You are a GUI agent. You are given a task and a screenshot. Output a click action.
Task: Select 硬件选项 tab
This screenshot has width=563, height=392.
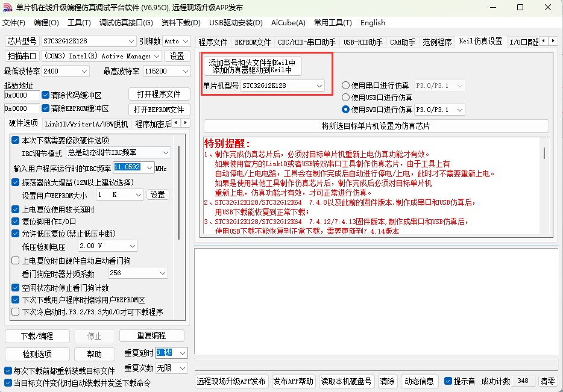24,123
